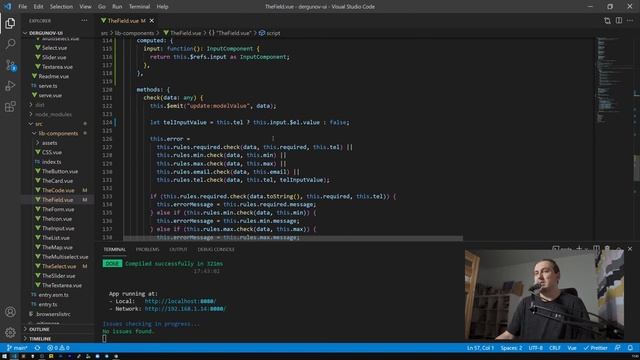Expand the OUTLINE section
The width and height of the screenshot is (640, 360).
pos(39,329)
